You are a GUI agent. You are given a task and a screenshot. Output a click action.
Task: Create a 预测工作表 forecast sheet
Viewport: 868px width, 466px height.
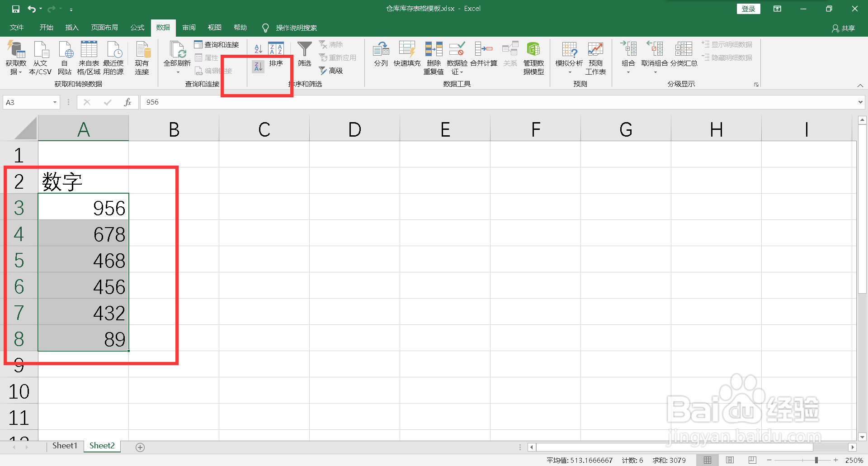click(x=595, y=58)
